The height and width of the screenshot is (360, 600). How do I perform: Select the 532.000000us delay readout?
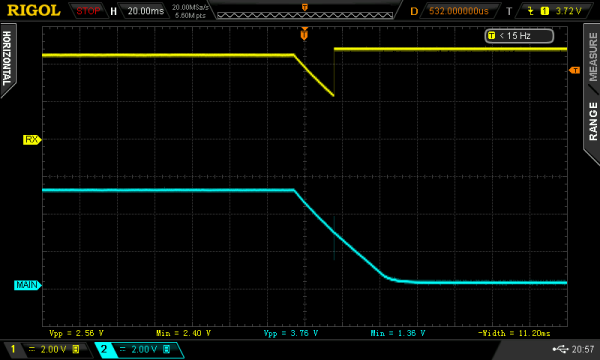tap(458, 11)
